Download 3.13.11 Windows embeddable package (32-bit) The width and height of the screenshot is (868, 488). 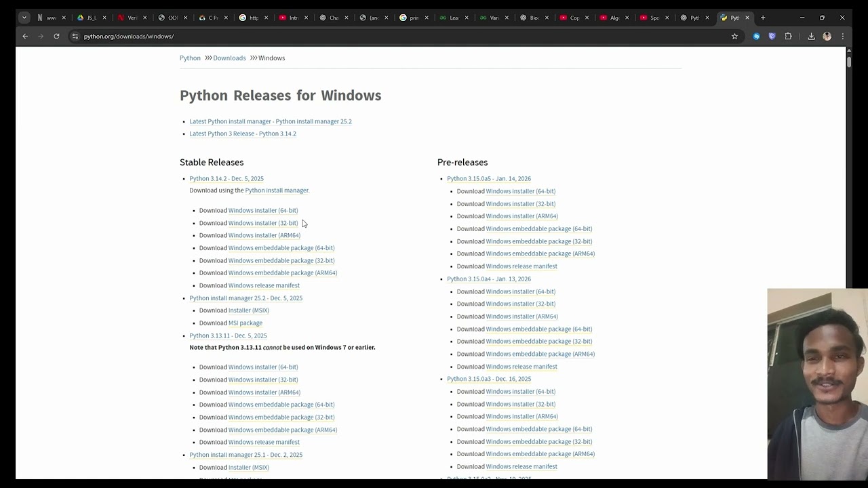tap(281, 418)
